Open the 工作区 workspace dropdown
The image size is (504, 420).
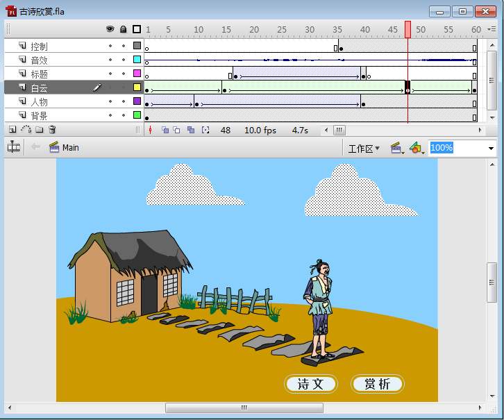pyautogui.click(x=364, y=149)
